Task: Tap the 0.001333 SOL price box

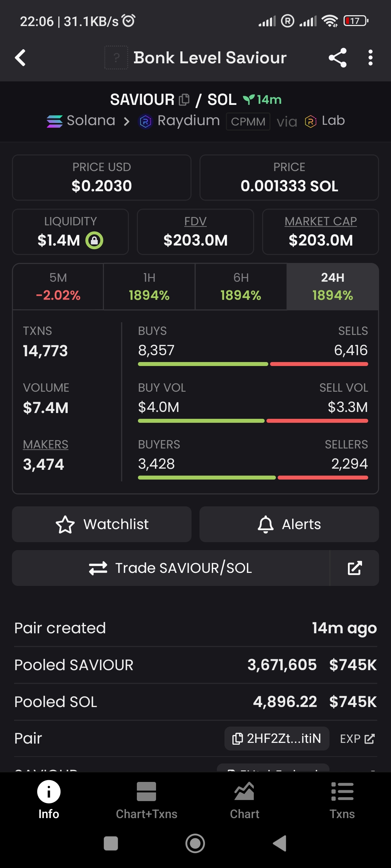Action: (289, 178)
